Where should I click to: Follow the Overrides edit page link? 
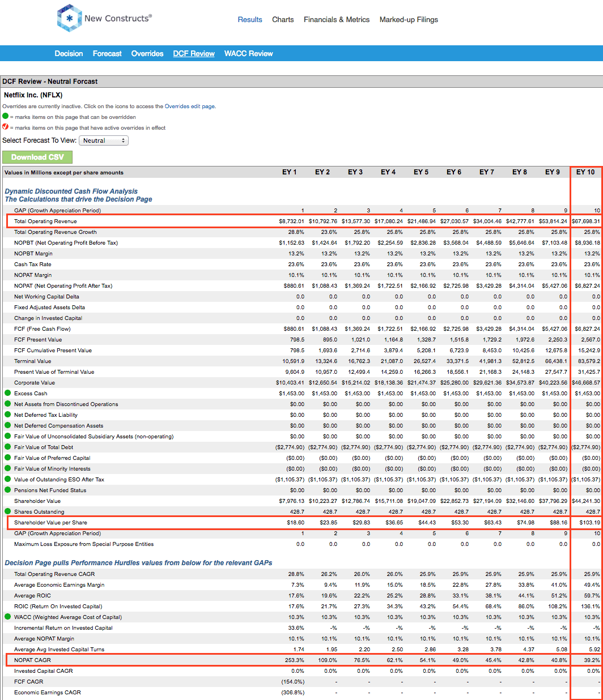(x=190, y=106)
